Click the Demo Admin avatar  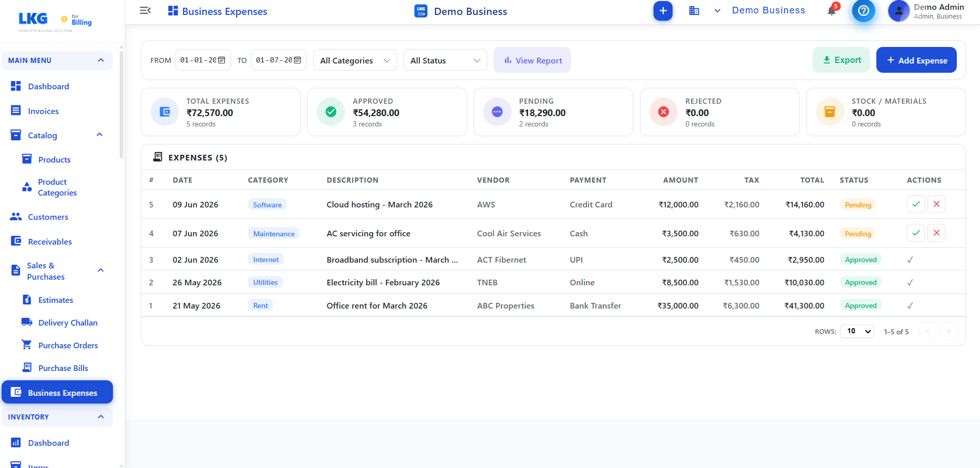(899, 11)
